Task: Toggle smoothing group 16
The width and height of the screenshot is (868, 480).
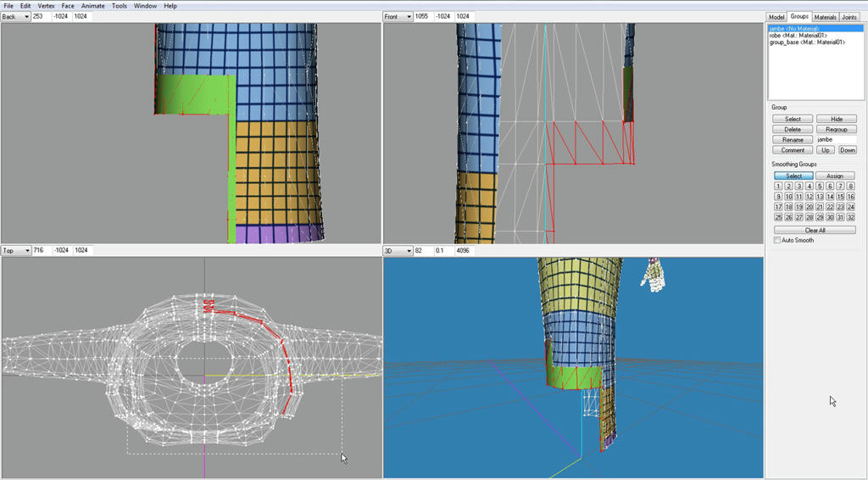Action: (851, 197)
